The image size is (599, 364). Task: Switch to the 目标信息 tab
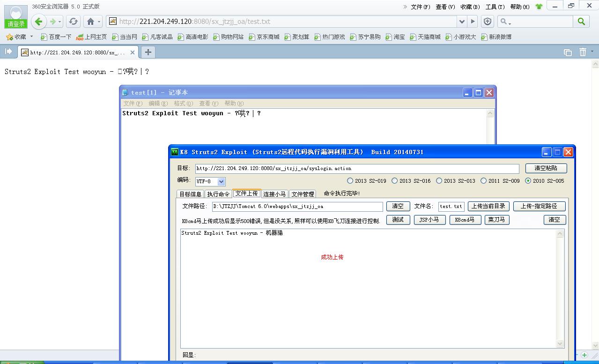(x=191, y=194)
